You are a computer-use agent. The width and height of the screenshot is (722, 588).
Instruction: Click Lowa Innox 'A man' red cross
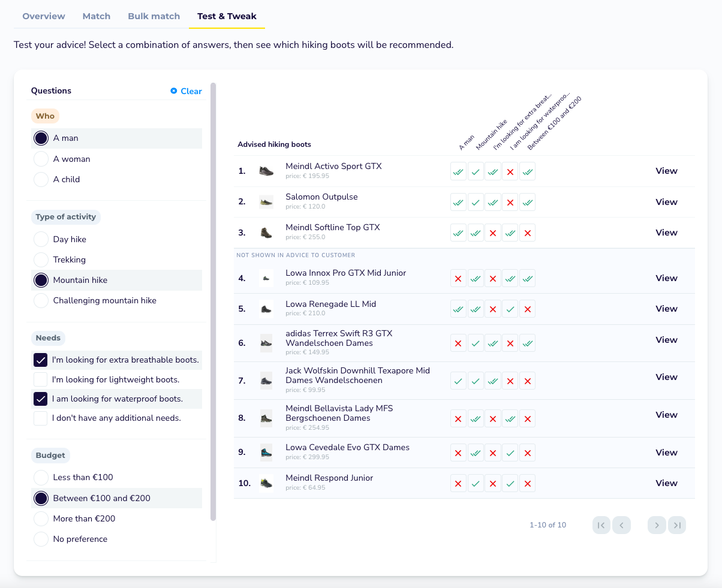458,278
